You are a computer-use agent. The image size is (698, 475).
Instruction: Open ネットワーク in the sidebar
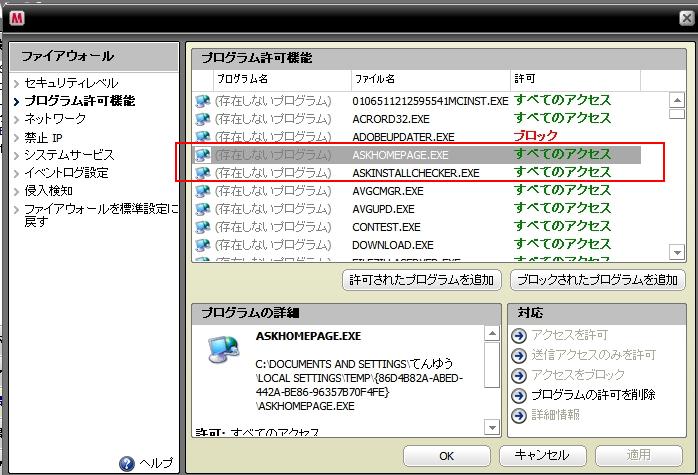pos(55,118)
